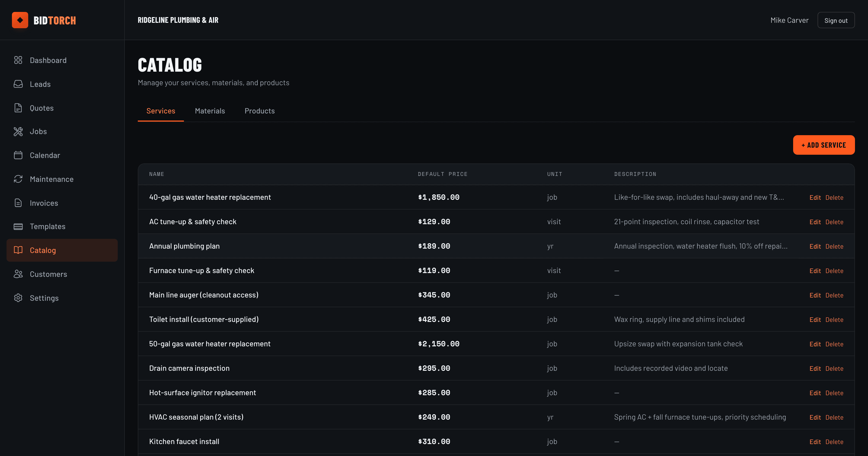Edit AC tune-up & safety check
This screenshot has height=456, width=868.
click(x=815, y=222)
